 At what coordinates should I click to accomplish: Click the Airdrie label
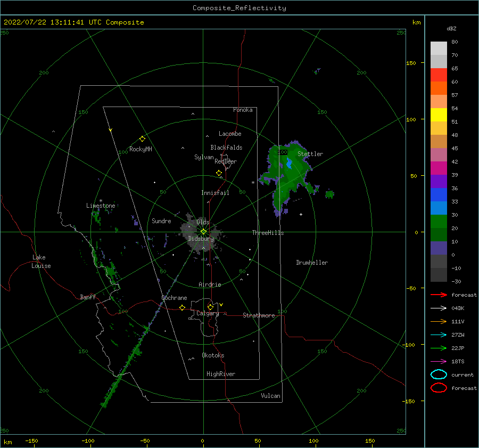pyautogui.click(x=210, y=284)
